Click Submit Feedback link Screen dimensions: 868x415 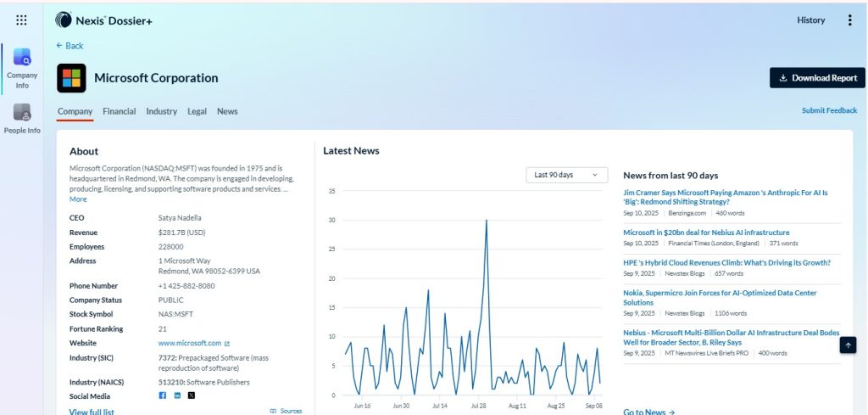tap(829, 111)
